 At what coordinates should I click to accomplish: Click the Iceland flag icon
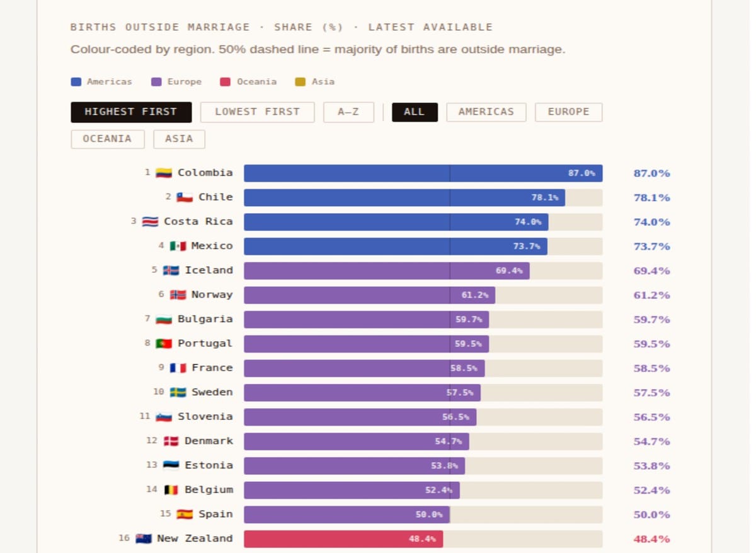[171, 271]
